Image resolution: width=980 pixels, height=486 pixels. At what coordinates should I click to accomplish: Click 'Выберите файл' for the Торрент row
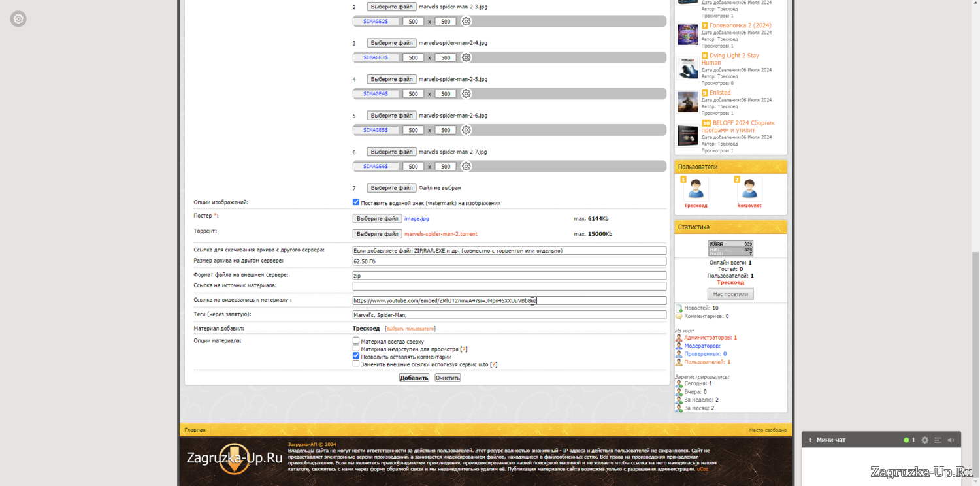coord(377,234)
